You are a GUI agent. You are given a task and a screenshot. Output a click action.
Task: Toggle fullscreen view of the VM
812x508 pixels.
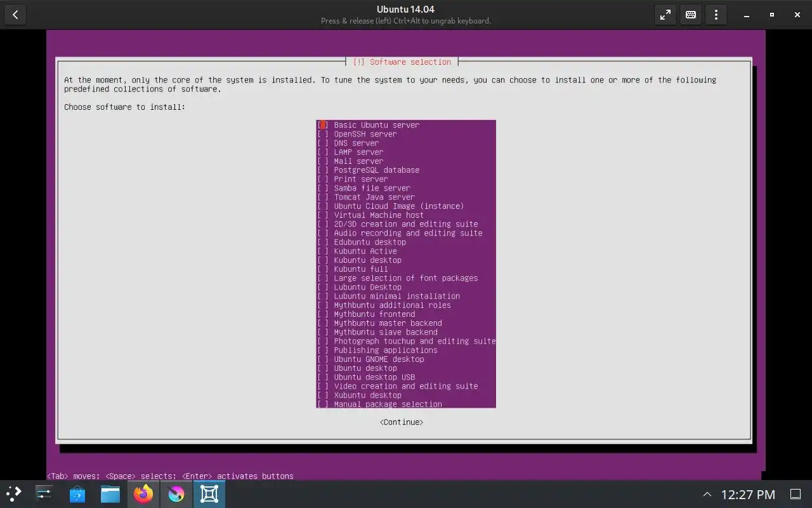point(665,15)
